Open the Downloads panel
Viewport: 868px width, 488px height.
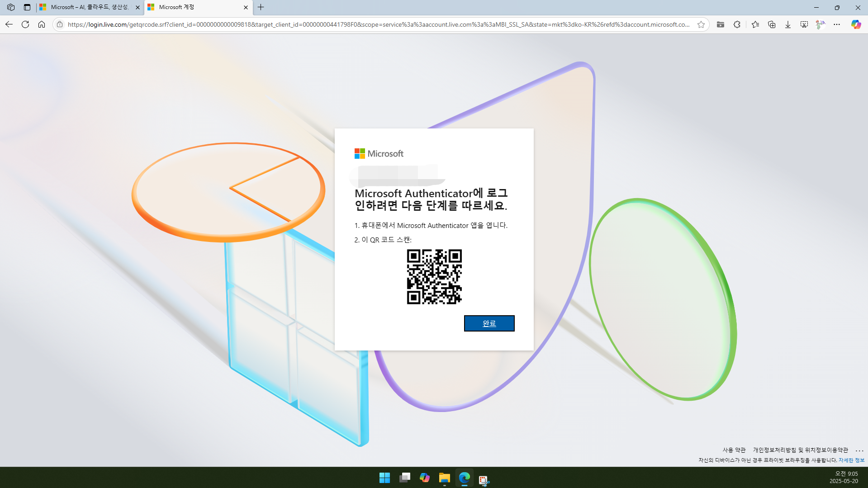[788, 24]
